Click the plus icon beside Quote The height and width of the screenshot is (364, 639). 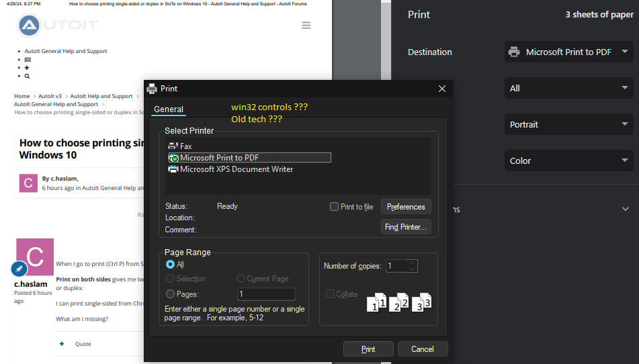(x=62, y=344)
